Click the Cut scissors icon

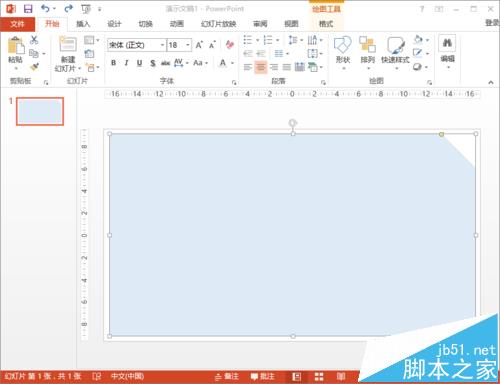coord(34,40)
